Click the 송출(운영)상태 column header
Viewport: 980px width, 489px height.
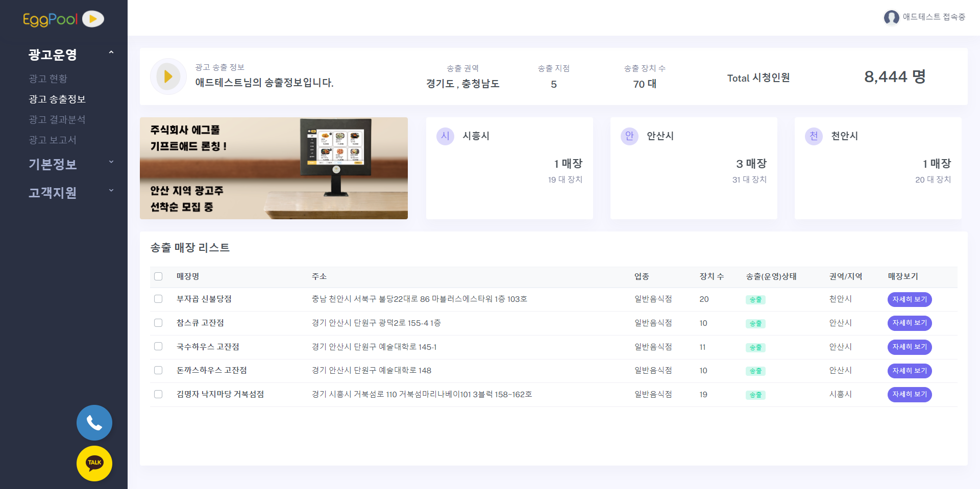(x=771, y=276)
